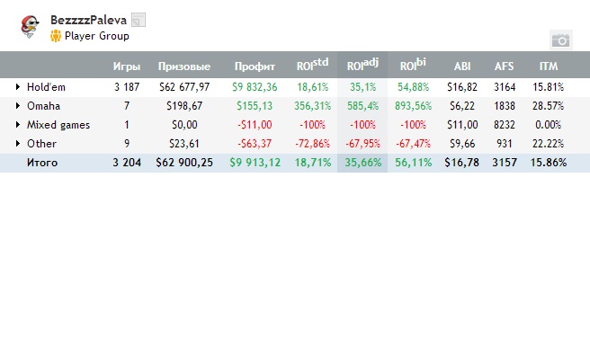Select the ROI adj column header

[x=362, y=65]
